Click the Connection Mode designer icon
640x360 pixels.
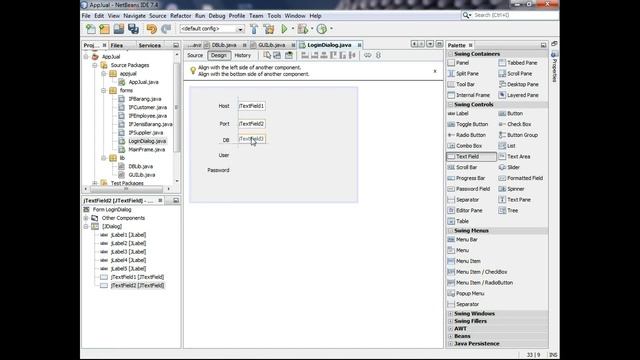click(x=277, y=55)
